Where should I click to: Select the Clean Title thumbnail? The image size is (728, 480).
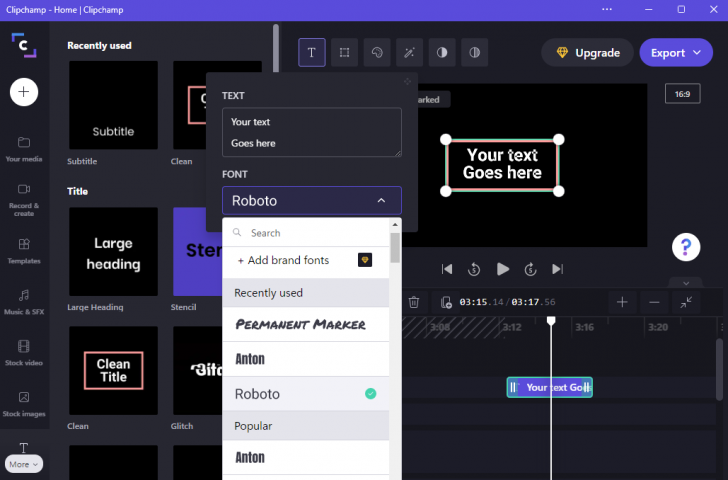pyautogui.click(x=113, y=370)
